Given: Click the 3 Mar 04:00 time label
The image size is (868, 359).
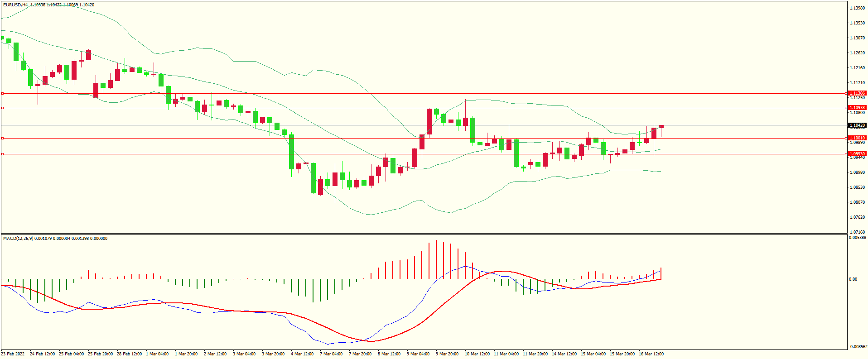Looking at the screenshot, I should pyautogui.click(x=244, y=354).
